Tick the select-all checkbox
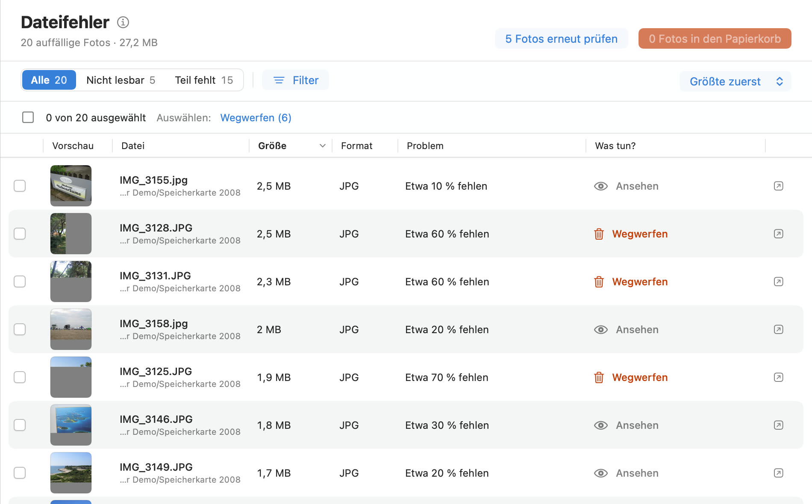Image resolution: width=812 pixels, height=504 pixels. [28, 117]
